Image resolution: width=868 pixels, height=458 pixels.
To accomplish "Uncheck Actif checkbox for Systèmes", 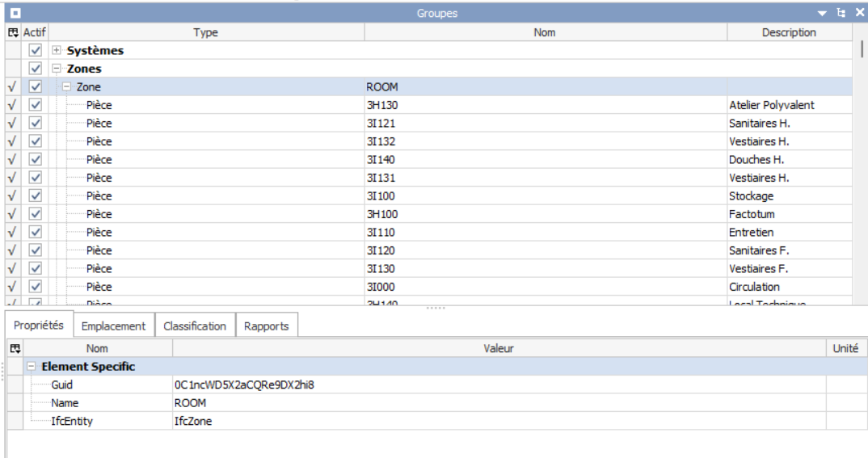I will 36,50.
